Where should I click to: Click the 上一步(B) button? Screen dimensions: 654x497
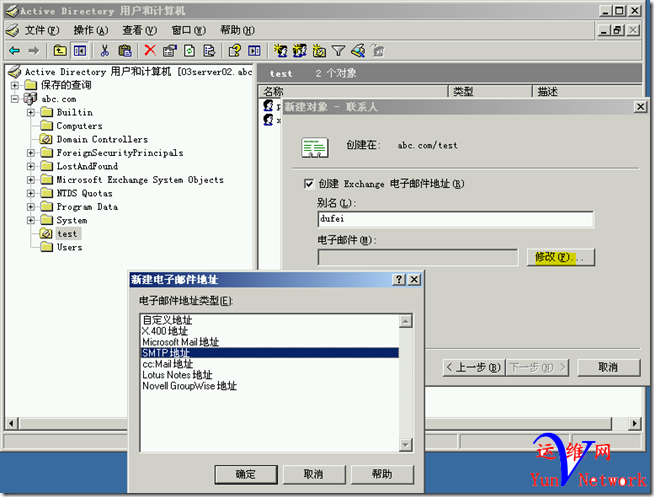(473, 367)
